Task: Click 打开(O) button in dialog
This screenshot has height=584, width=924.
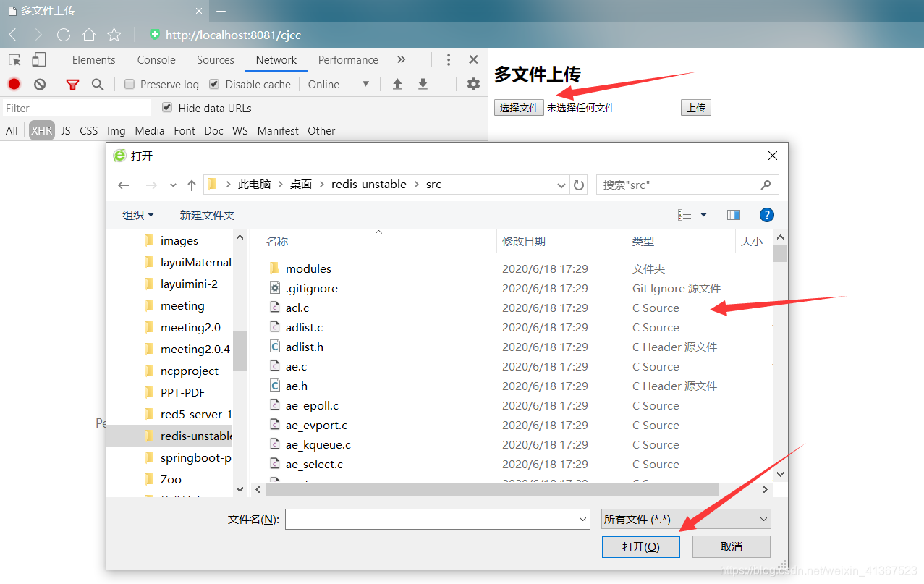Action: (641, 546)
